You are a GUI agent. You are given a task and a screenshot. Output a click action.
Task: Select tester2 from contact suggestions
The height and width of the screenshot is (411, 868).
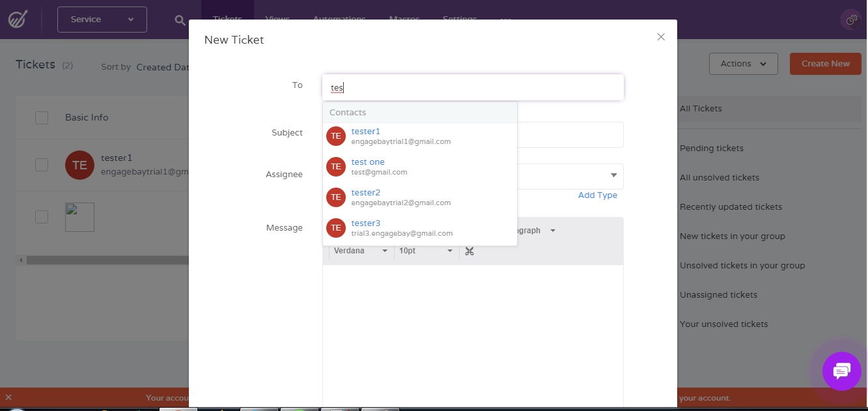coord(366,193)
